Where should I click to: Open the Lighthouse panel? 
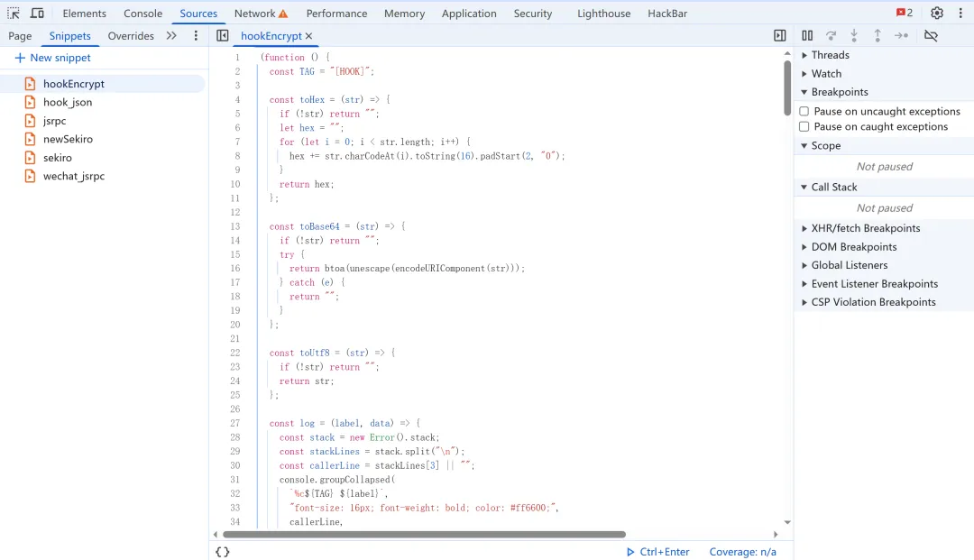point(603,13)
